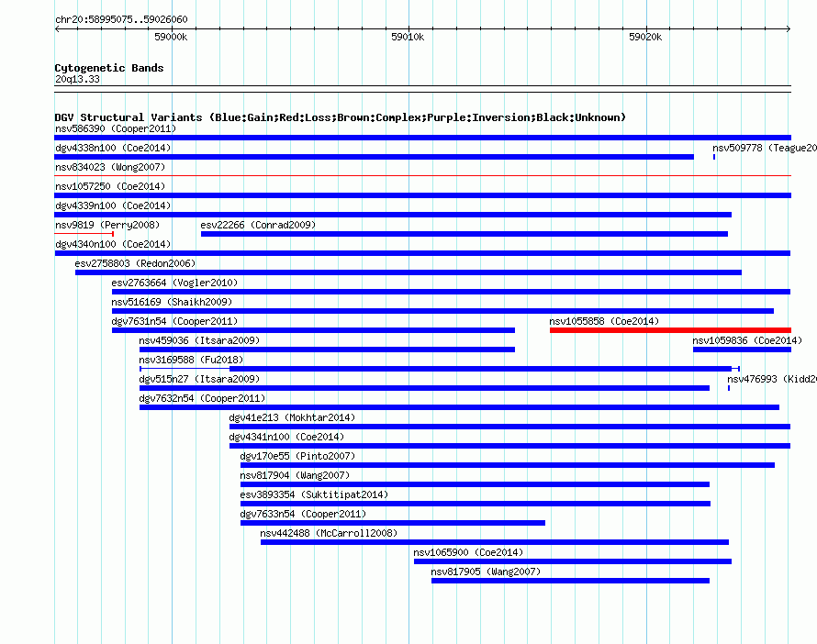This screenshot has width=817, height=644.
Task: Click the Cytogenetic Bands track title
Action: coord(109,68)
